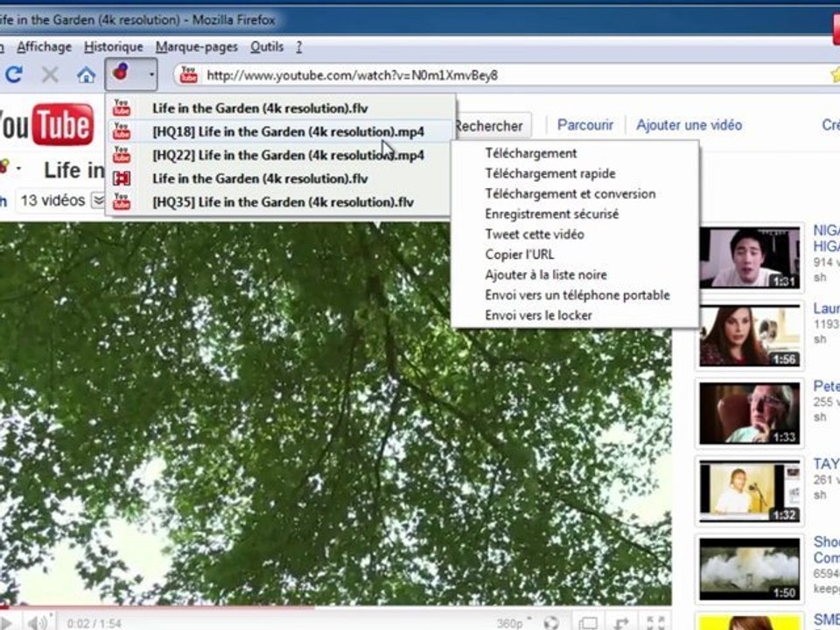840x630 pixels.
Task: Click the red film-strip icon in the list
Action: [122, 178]
